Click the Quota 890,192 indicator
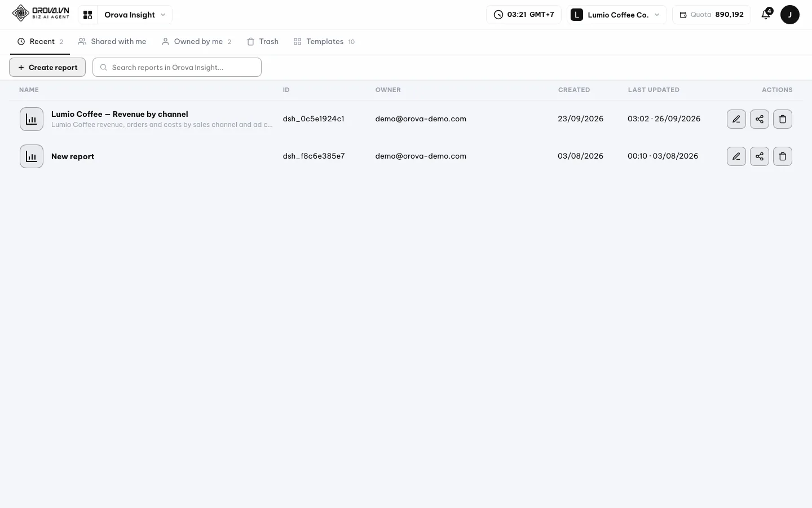 click(x=712, y=15)
